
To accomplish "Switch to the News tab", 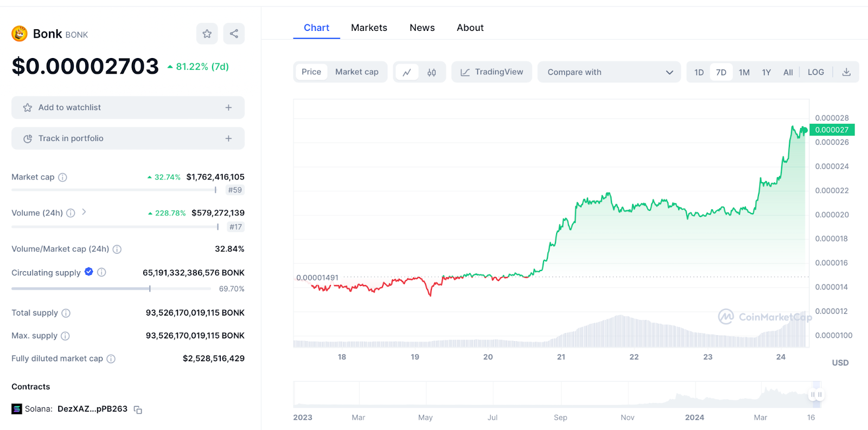I will click(x=422, y=28).
